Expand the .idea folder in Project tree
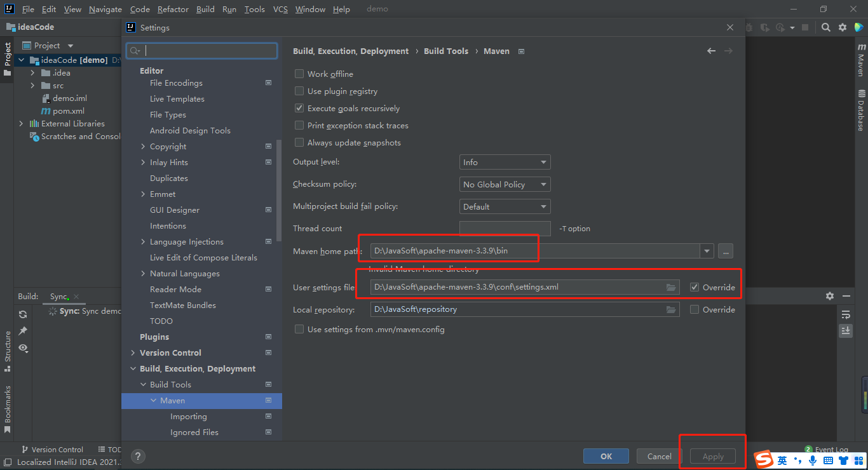 (32, 72)
